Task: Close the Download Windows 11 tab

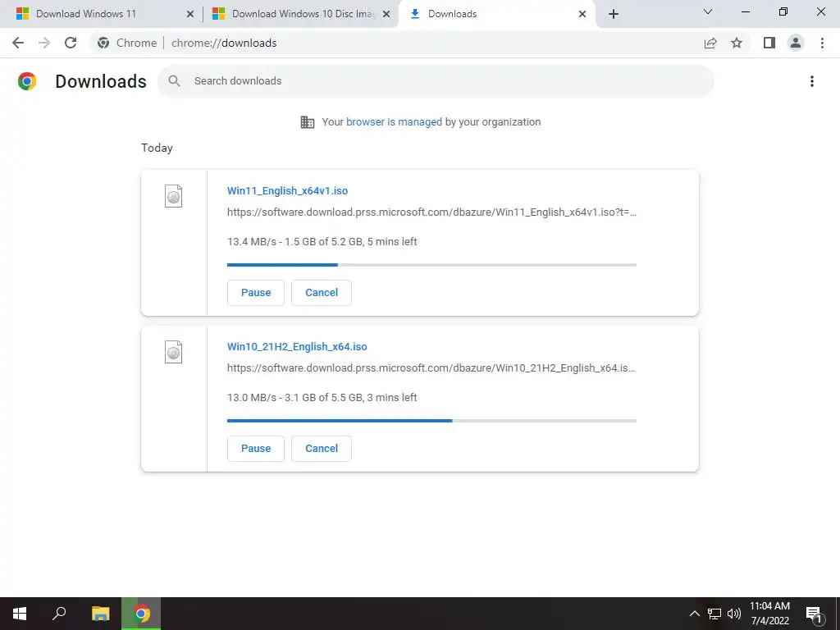Action: click(x=190, y=15)
